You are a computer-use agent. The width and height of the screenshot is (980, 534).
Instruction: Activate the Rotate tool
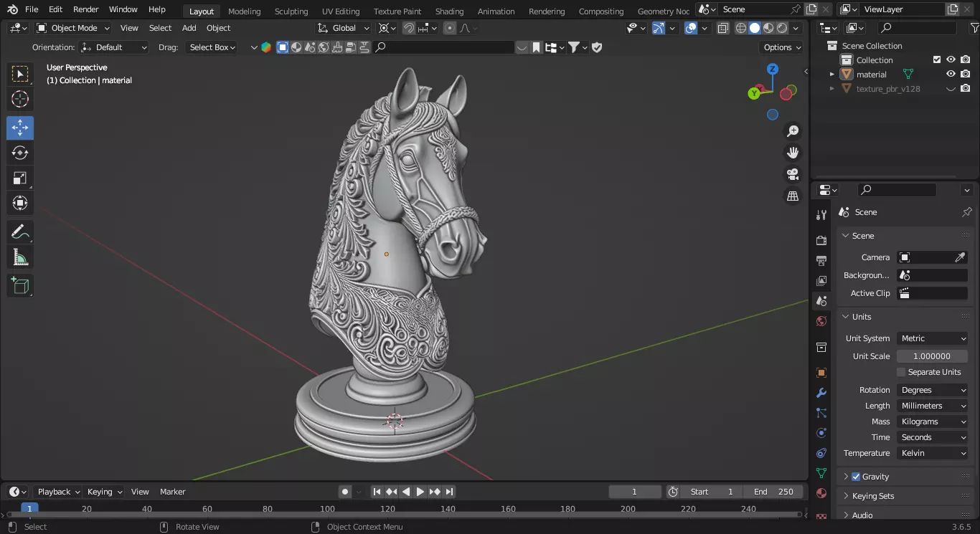pyautogui.click(x=20, y=153)
